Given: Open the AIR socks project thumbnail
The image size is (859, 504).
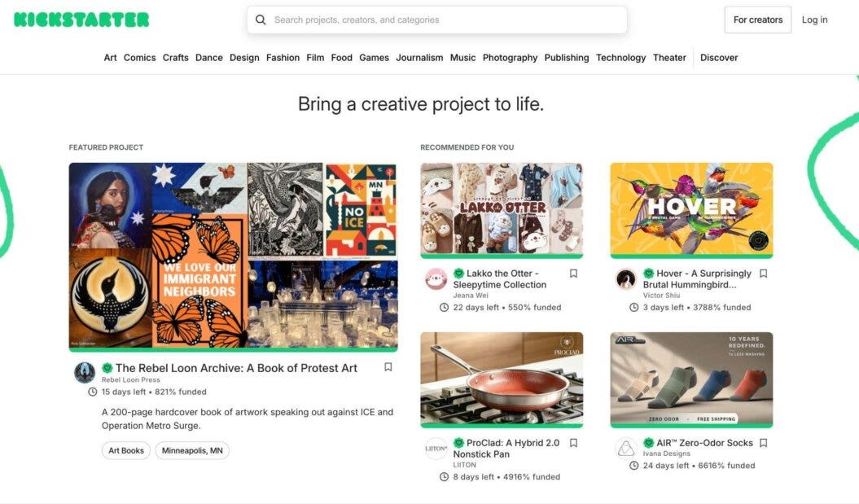Looking at the screenshot, I should pyautogui.click(x=691, y=378).
